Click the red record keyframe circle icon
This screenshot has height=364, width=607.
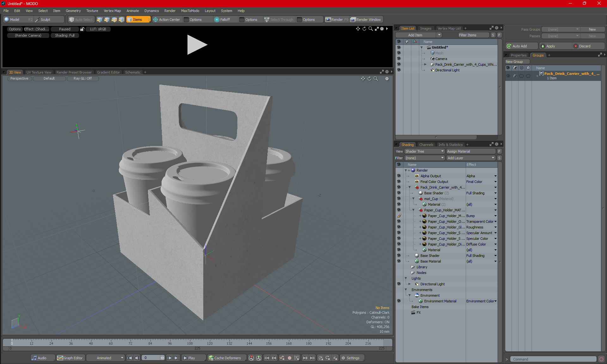(289, 358)
